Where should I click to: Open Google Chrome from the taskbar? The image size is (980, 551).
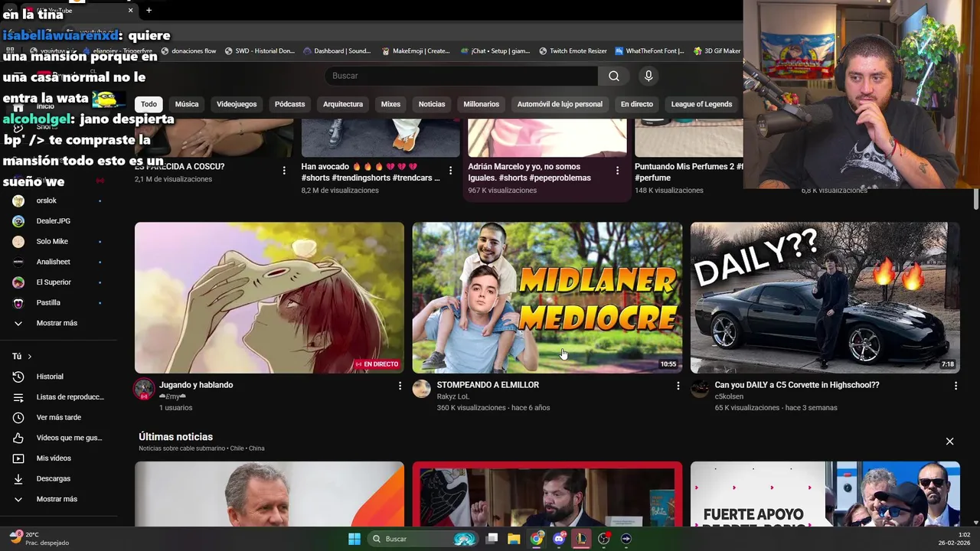tap(537, 539)
